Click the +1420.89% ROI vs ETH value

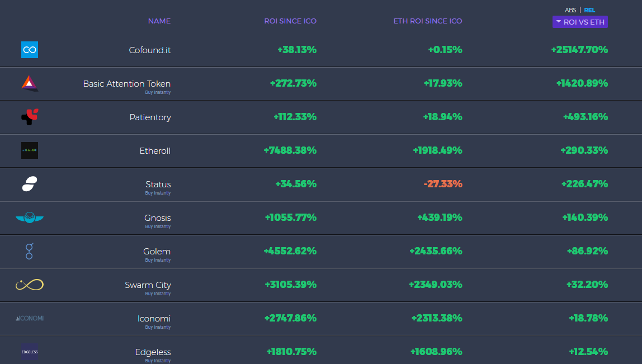pos(582,83)
